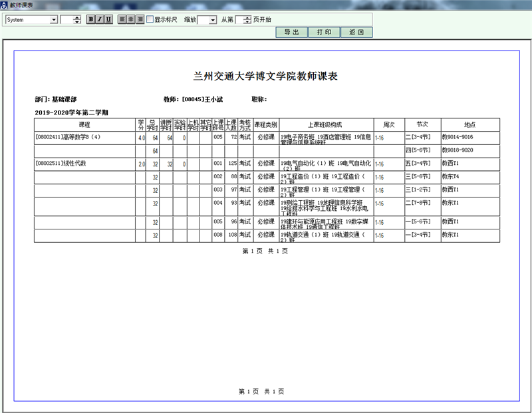Viewport: 532px width, 413px height.
Task: Toggle italic formatting button
Action: pyautogui.click(x=100, y=19)
